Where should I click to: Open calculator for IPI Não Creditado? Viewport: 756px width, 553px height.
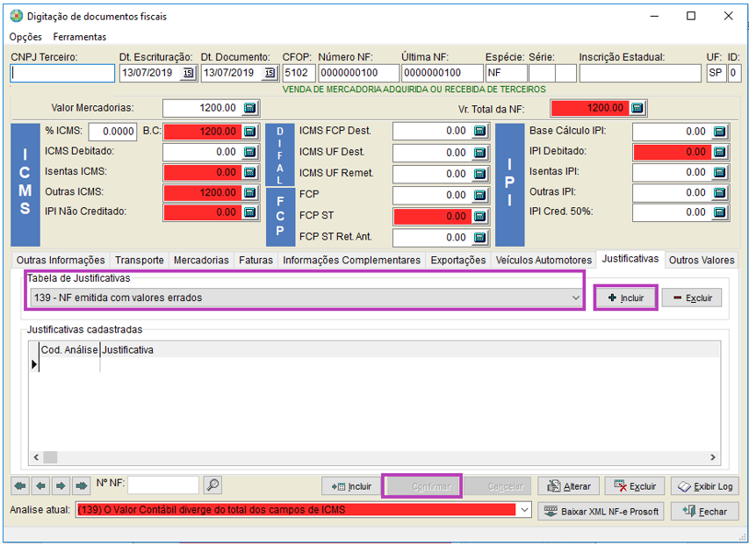[249, 212]
